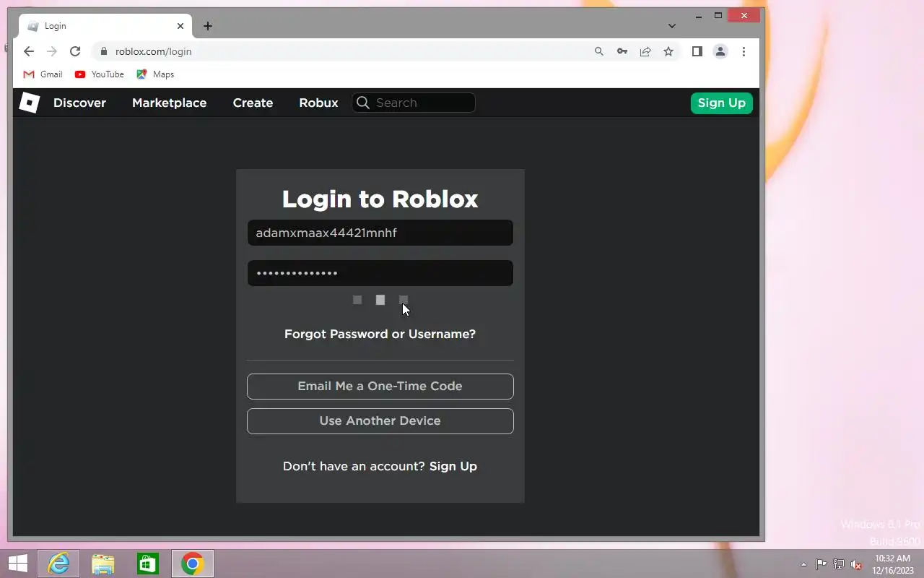The height and width of the screenshot is (578, 924).
Task: Show hidden icons in the system tray
Action: pos(803,564)
